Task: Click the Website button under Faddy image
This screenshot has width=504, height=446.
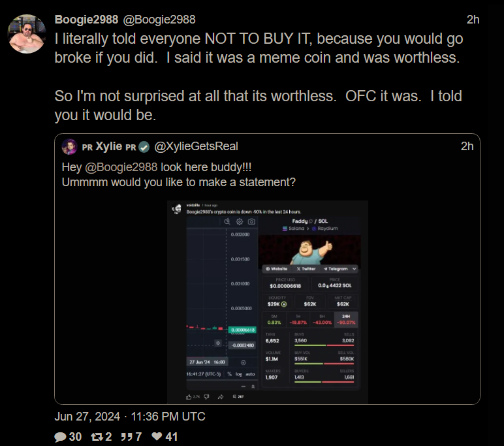Action: click(x=276, y=269)
